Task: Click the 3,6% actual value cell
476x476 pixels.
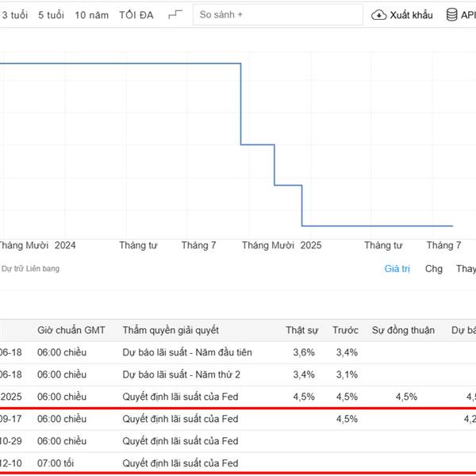Action: (x=304, y=352)
